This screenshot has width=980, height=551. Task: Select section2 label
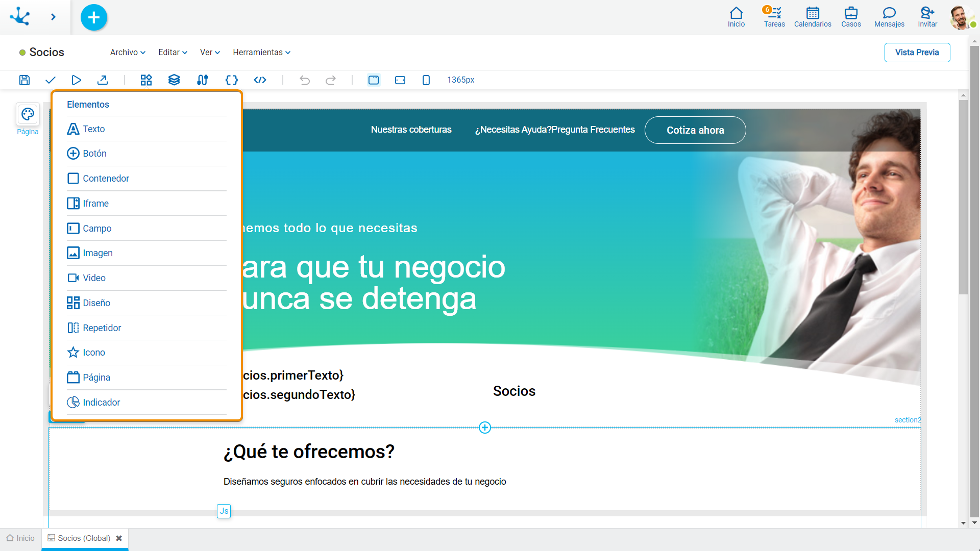(908, 420)
